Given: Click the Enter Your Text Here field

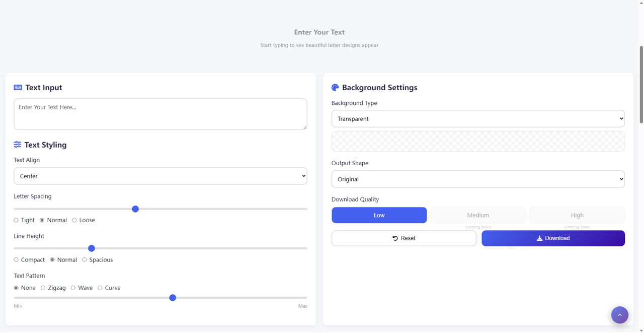Looking at the screenshot, I should (x=160, y=114).
